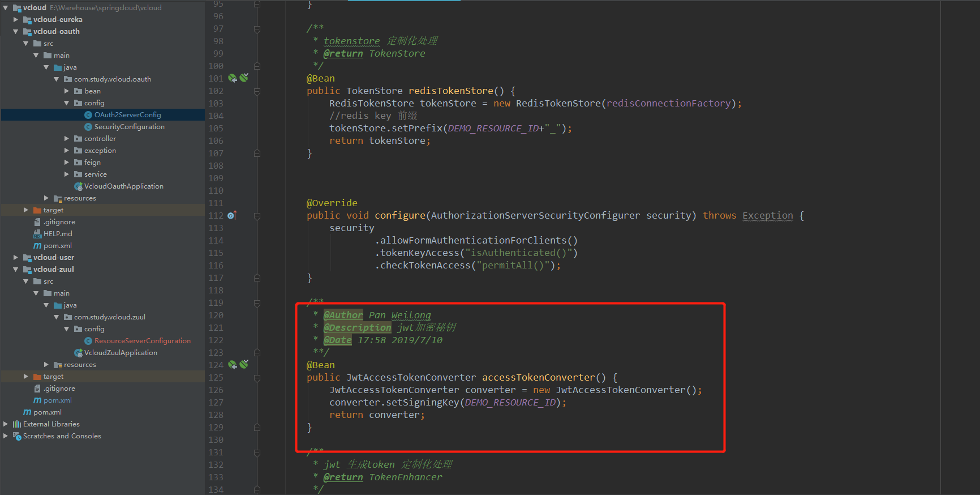Click the Scratches and Consoles icon
Viewport: 980px width, 495px height.
[x=17, y=436]
